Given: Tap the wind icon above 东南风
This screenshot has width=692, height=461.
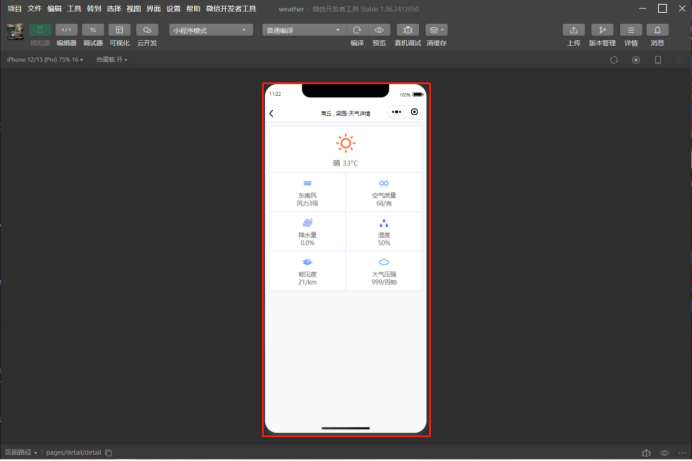Looking at the screenshot, I should [x=308, y=183].
